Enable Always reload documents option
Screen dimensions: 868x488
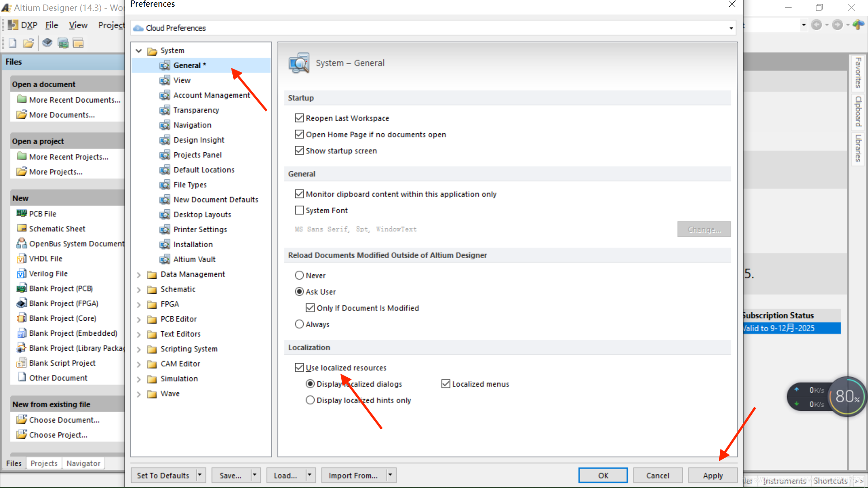pos(299,324)
